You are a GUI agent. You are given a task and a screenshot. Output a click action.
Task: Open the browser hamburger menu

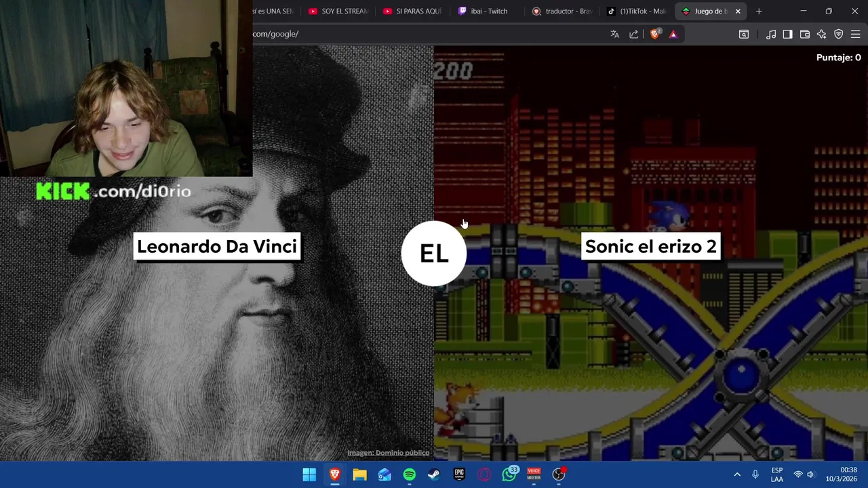coord(855,34)
